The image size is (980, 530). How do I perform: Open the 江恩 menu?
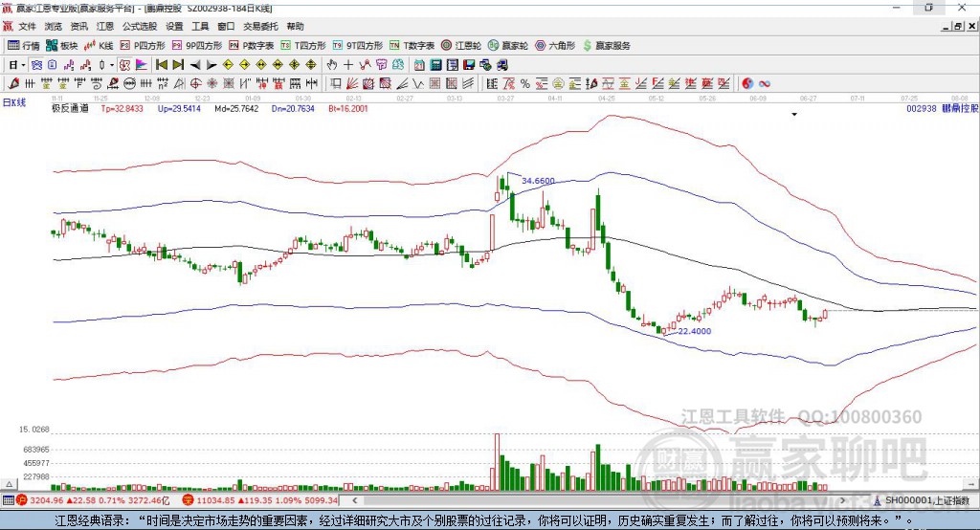point(105,26)
